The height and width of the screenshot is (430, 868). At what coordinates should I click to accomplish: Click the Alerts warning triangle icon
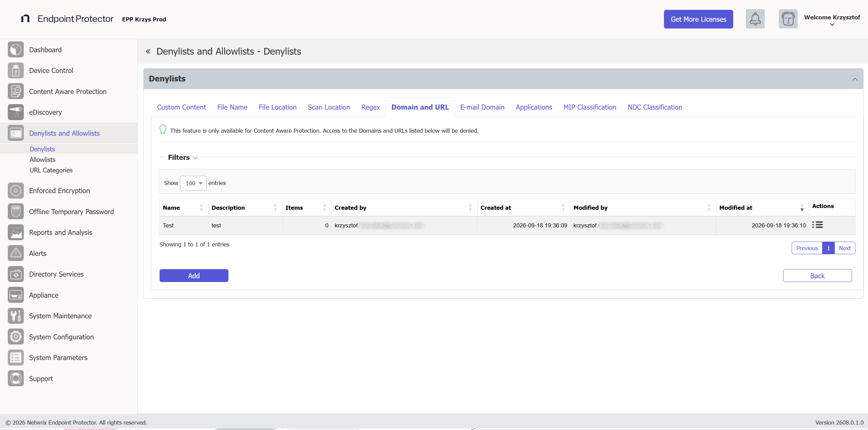point(16,254)
